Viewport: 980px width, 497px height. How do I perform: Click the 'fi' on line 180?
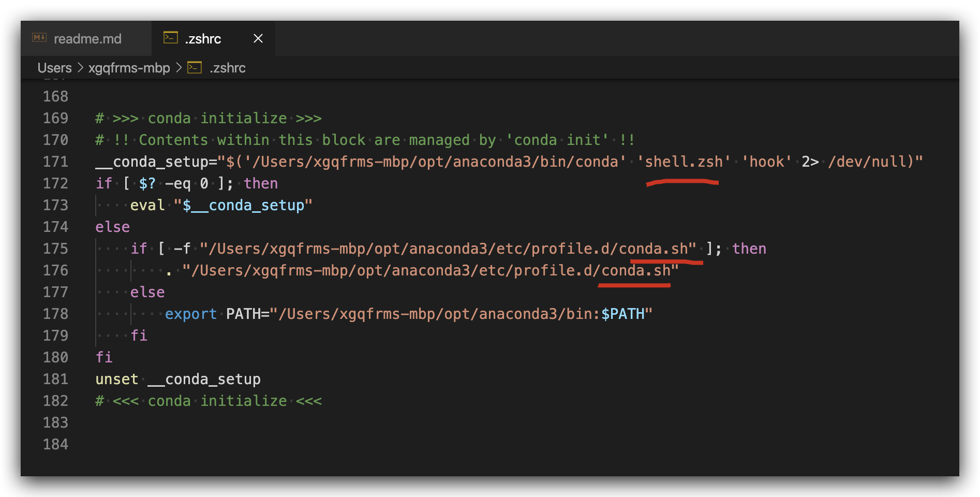(x=104, y=357)
